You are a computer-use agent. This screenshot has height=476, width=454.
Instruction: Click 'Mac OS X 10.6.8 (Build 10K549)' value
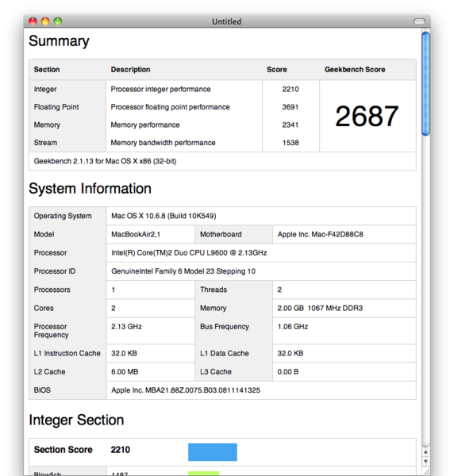pos(164,216)
